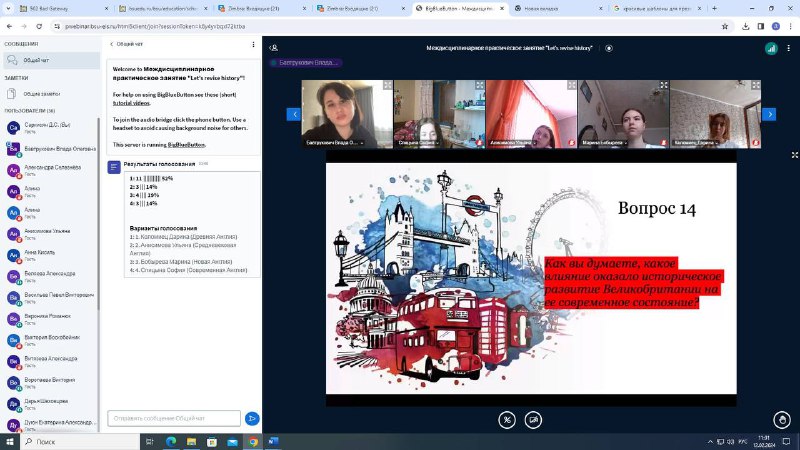
Task: Open Спицына София webcam name dropdown
Action: (x=418, y=143)
